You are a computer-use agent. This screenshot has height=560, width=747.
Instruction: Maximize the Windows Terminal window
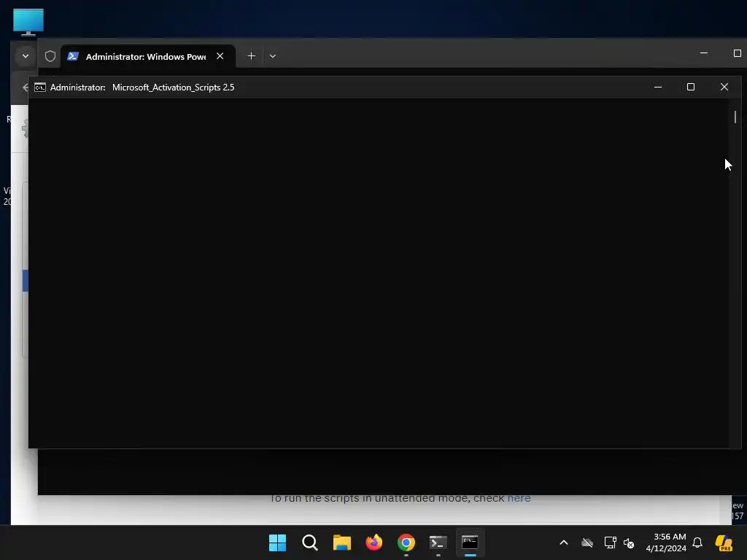tap(737, 53)
